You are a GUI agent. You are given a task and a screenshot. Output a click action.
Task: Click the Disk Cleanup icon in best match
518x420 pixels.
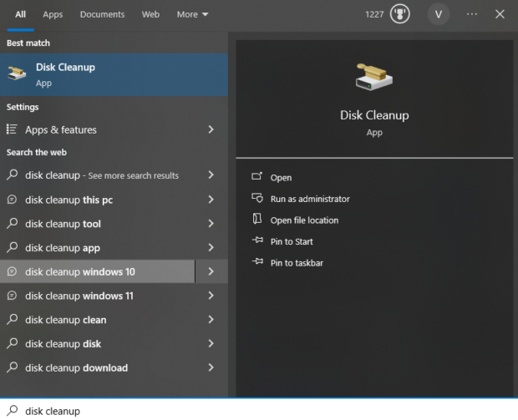[17, 74]
